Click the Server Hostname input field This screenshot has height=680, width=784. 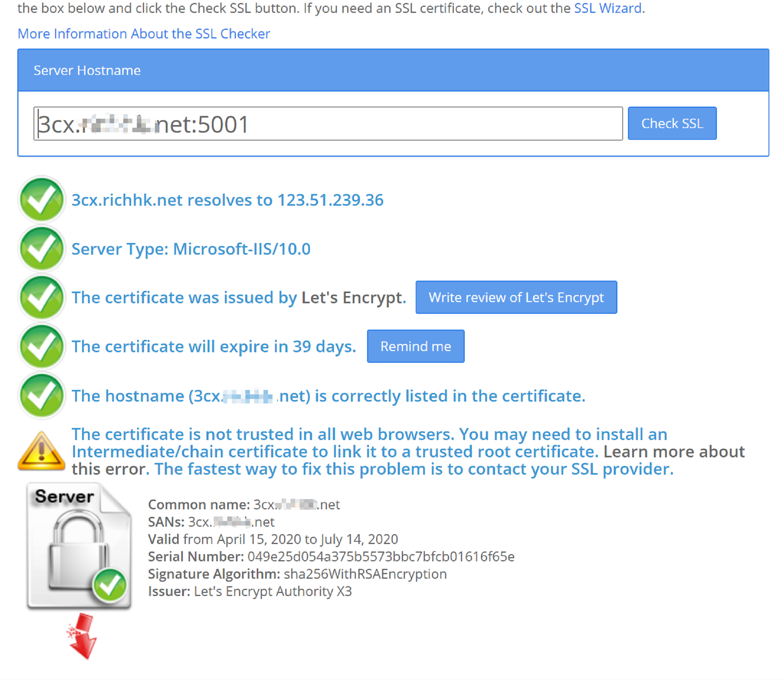(328, 124)
